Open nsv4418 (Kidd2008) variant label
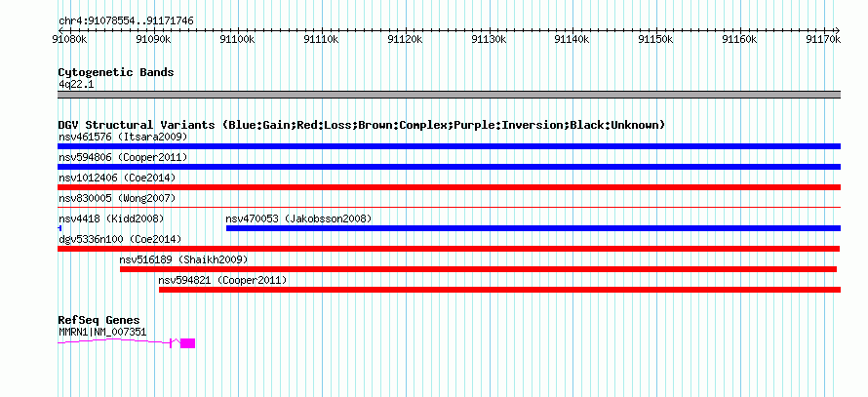The height and width of the screenshot is (397, 868). click(x=111, y=218)
